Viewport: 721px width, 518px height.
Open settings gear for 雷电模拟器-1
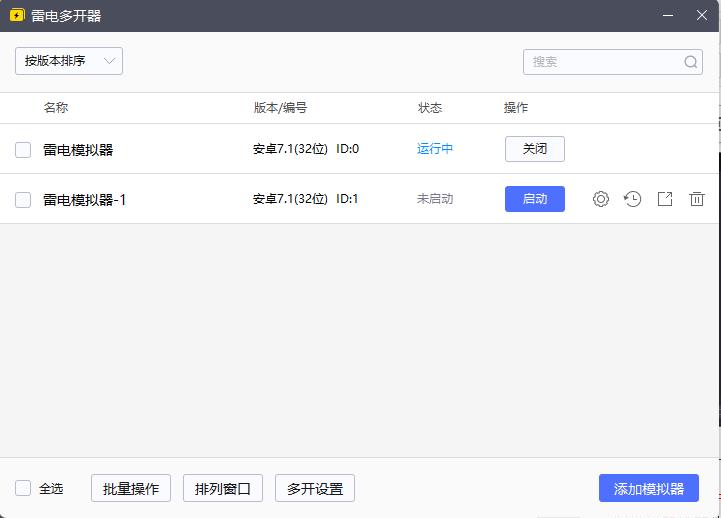click(601, 199)
